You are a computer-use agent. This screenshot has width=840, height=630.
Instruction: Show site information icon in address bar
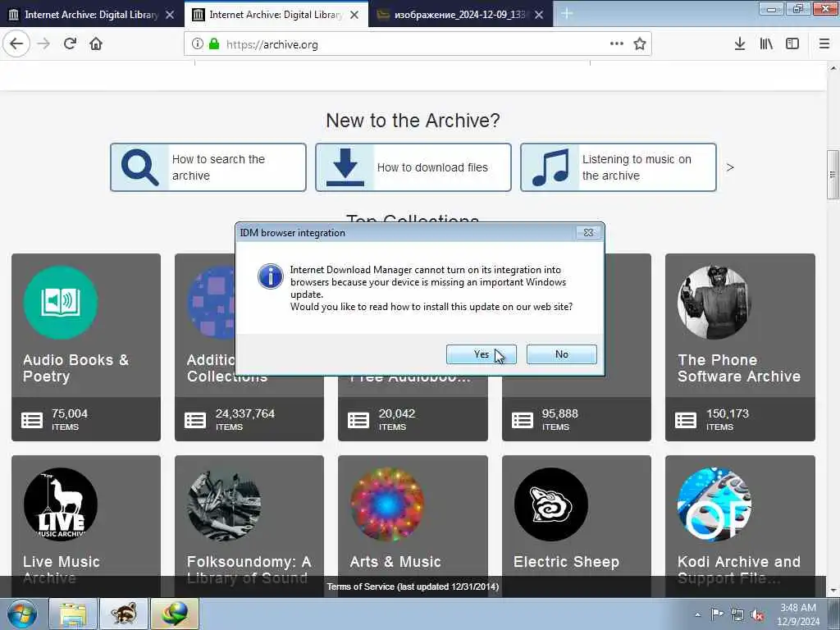pos(197,44)
